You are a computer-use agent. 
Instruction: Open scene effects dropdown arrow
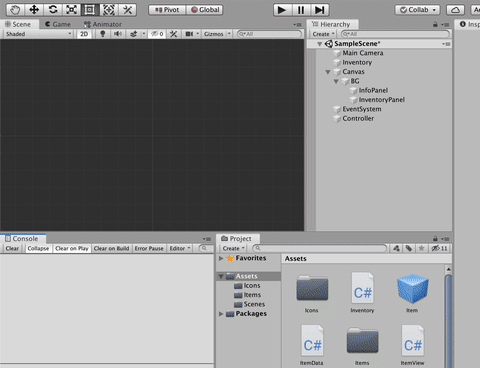[144, 34]
